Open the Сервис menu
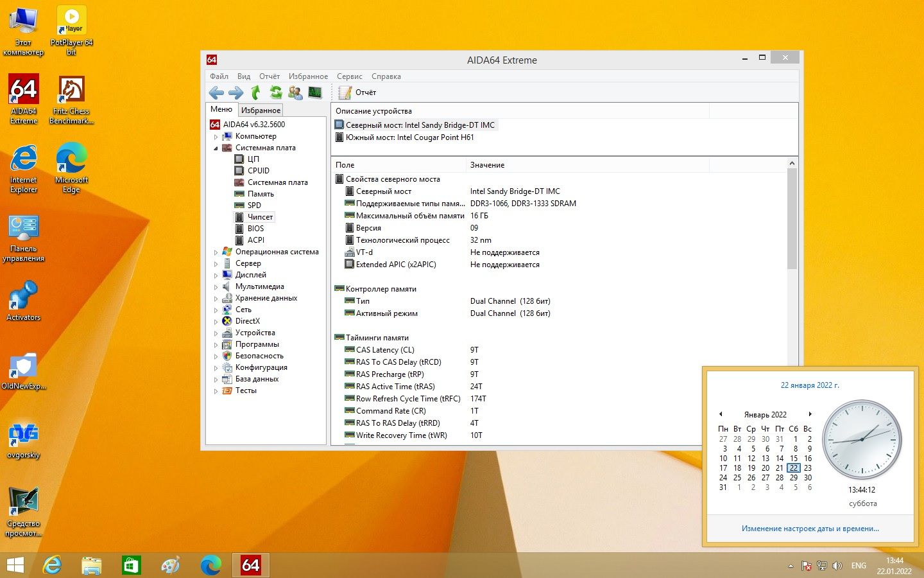 (350, 76)
